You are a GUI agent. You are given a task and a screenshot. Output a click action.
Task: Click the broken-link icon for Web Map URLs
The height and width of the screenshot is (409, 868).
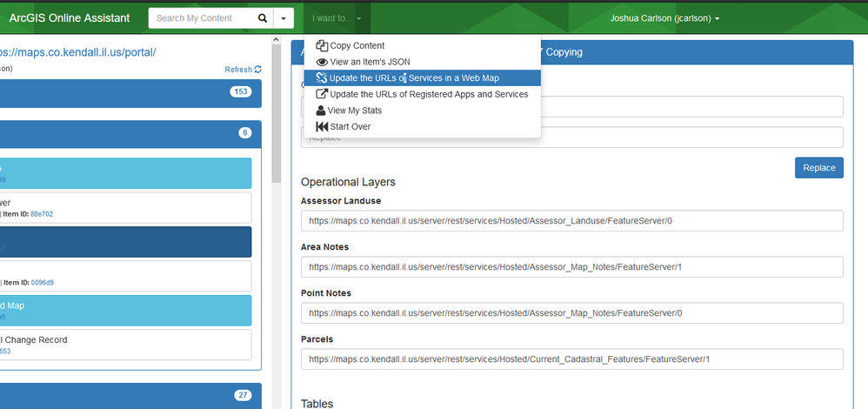pyautogui.click(x=322, y=78)
